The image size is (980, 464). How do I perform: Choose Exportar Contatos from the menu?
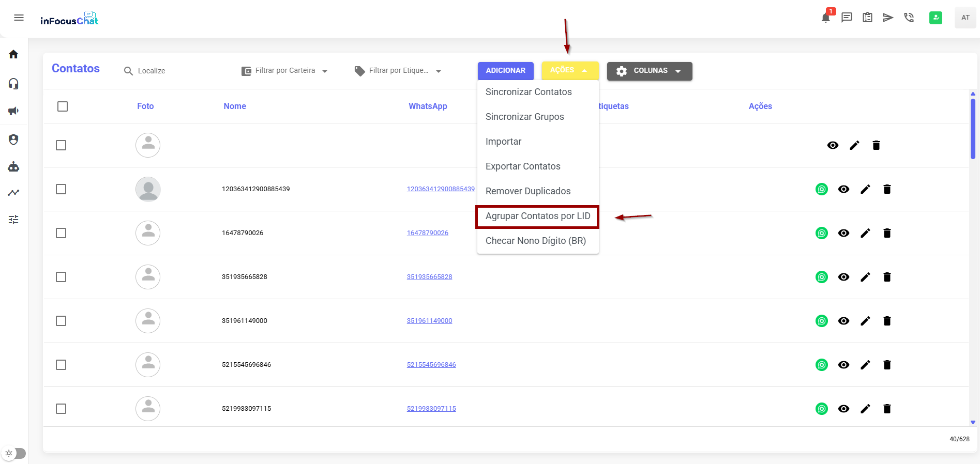click(523, 166)
